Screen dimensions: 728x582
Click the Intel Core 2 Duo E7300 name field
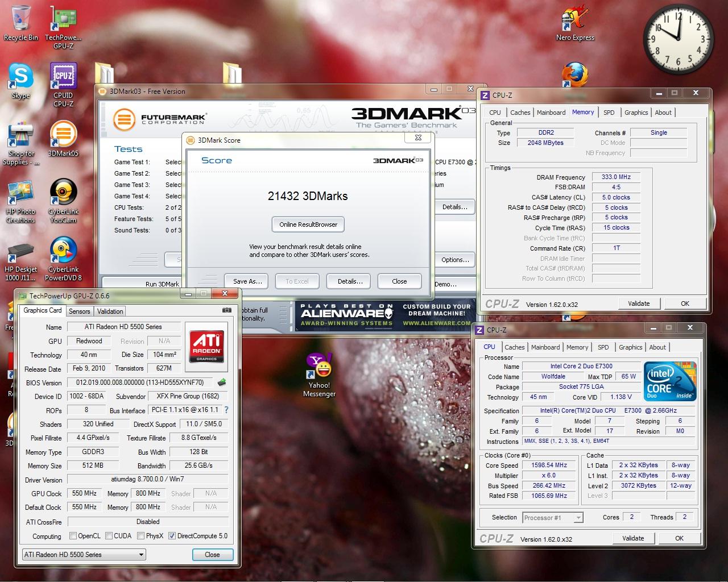point(581,366)
